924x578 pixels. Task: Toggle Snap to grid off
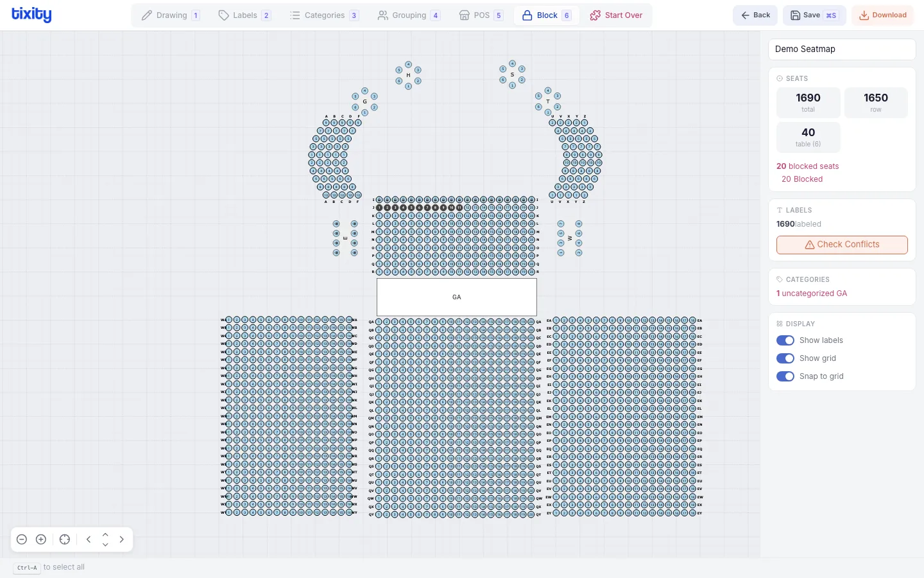pos(785,376)
